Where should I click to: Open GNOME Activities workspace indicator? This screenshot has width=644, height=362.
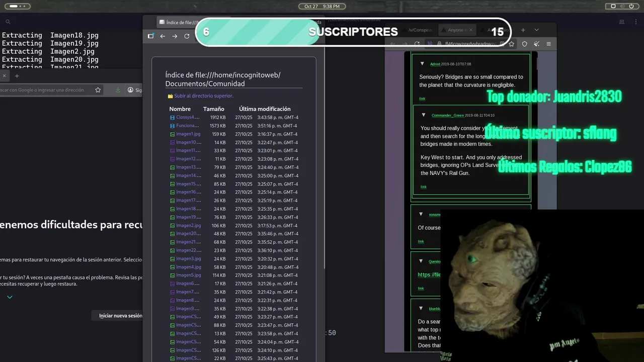coord(17,6)
